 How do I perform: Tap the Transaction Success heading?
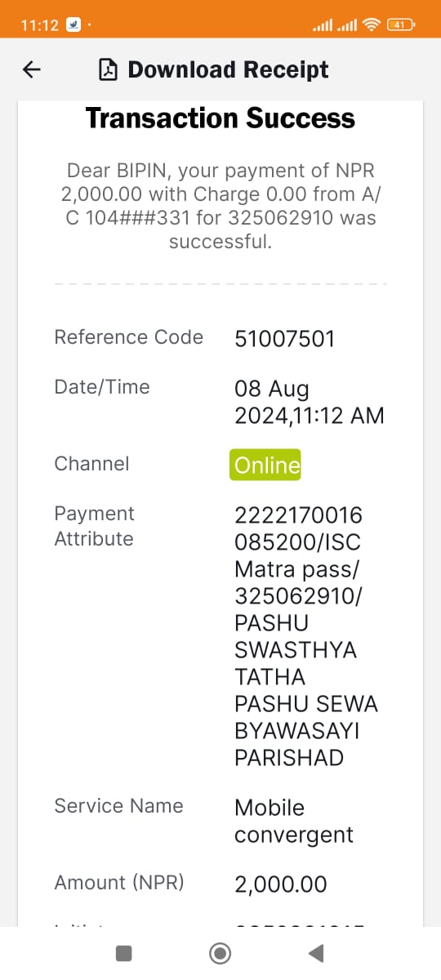click(220, 118)
